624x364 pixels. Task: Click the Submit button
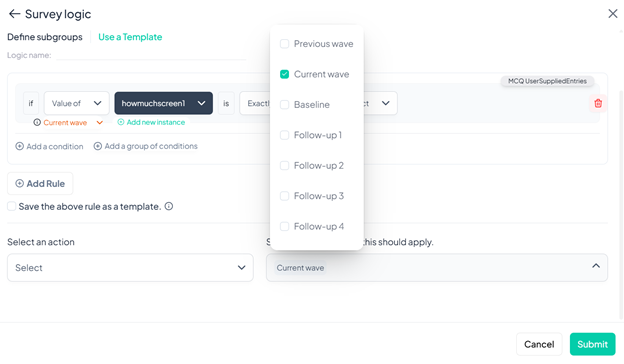(x=592, y=344)
